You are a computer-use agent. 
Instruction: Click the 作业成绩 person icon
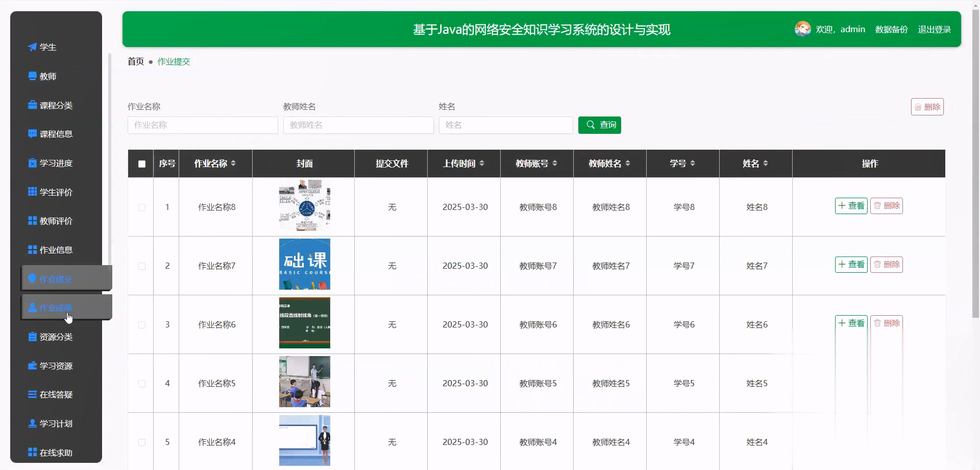[32, 308]
